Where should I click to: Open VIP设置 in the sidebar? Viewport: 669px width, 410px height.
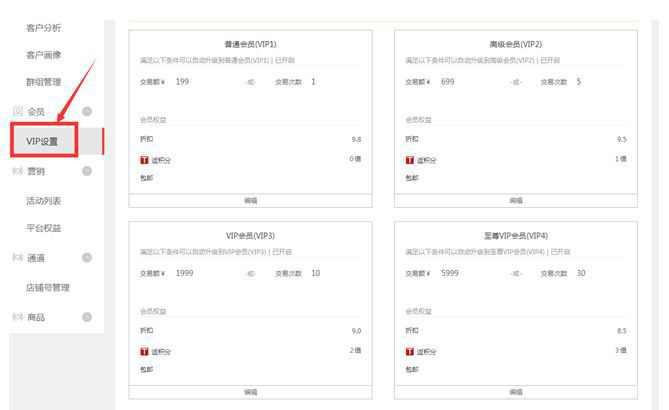42,142
